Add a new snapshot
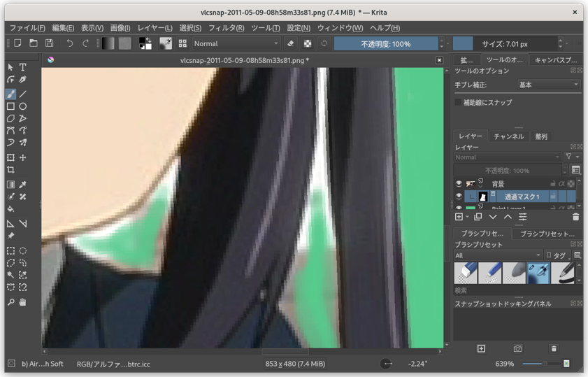588x377 pixels. tap(481, 349)
